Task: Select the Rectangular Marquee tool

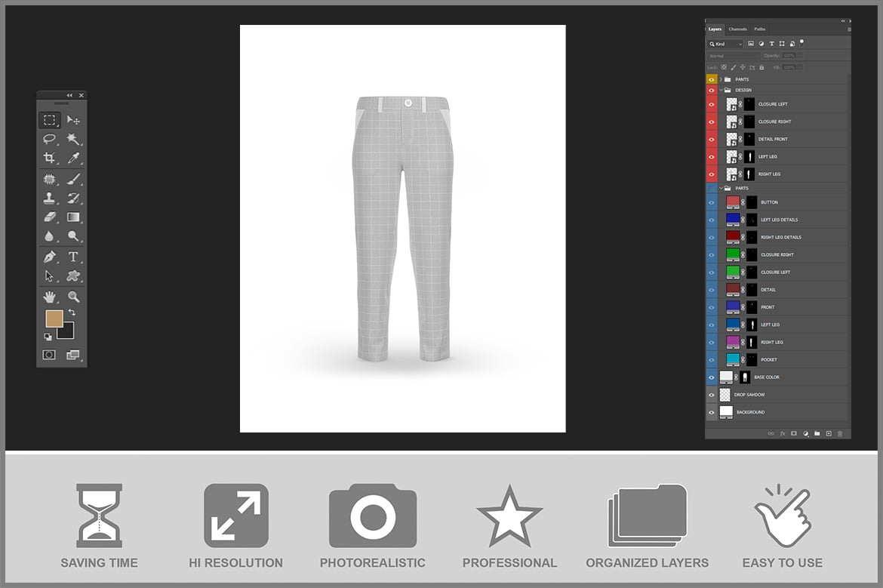Action: coord(50,120)
